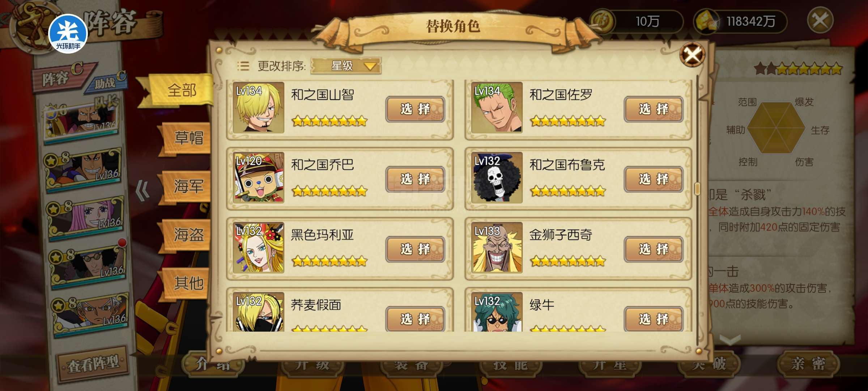The height and width of the screenshot is (391, 868).
Task: Switch to the 海军 filter tab
Action: 188,186
